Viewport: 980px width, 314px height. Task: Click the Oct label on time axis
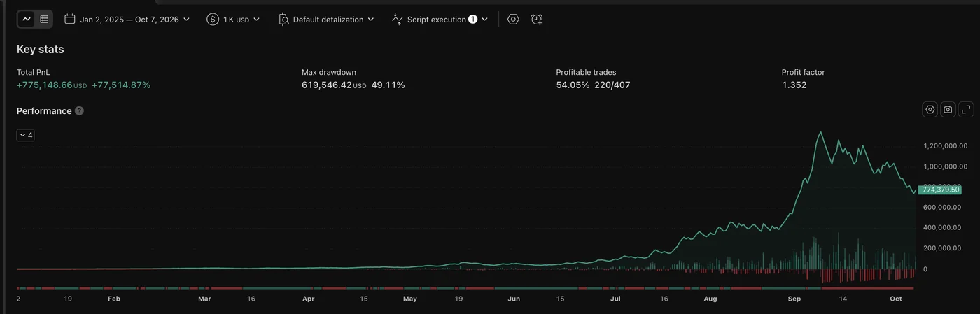[x=895, y=299]
